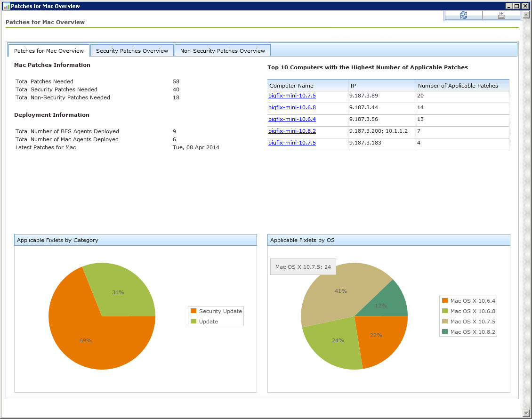Open the bigfix-mini-10.6.8 computer link
Screen dimensions: 532x419
coord(292,107)
